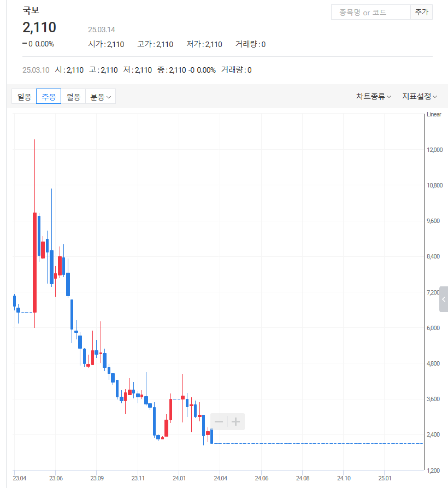This screenshot has height=488, width=448.
Task: Click the 1,200 y-axis price label
Action: pyautogui.click(x=434, y=471)
